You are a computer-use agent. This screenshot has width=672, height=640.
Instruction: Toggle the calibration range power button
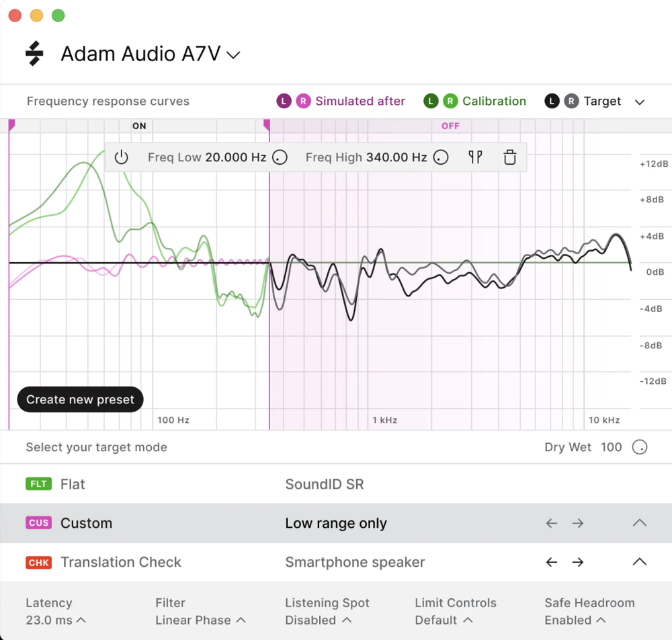pos(121,157)
